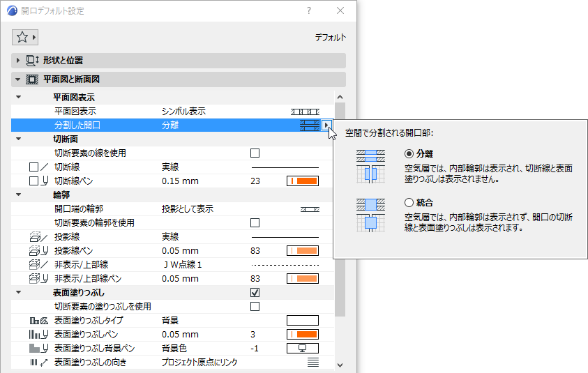Click the ArchiCAD logo in title bar
The width and height of the screenshot is (588, 373).
pos(12,10)
